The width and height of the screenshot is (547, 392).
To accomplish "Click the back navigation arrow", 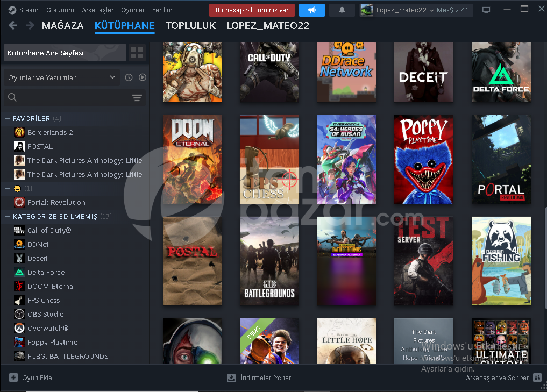I will pos(13,25).
